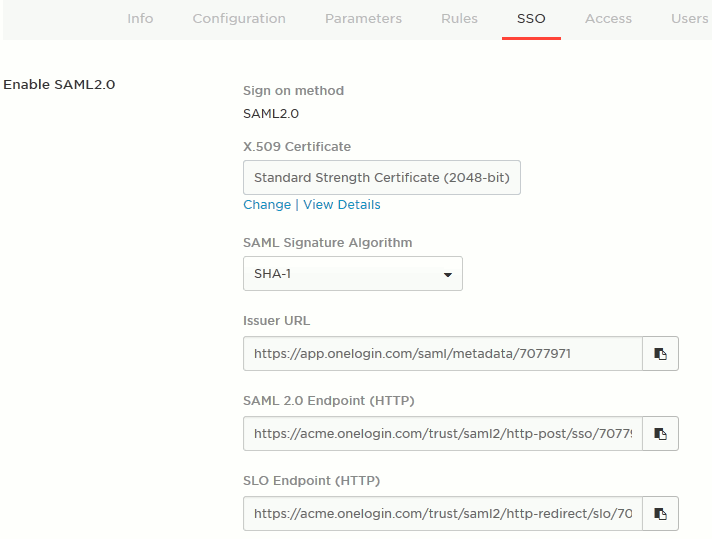The width and height of the screenshot is (712, 539).
Task: Copy the SAML 2.0 Endpoint URL
Action: (x=660, y=434)
